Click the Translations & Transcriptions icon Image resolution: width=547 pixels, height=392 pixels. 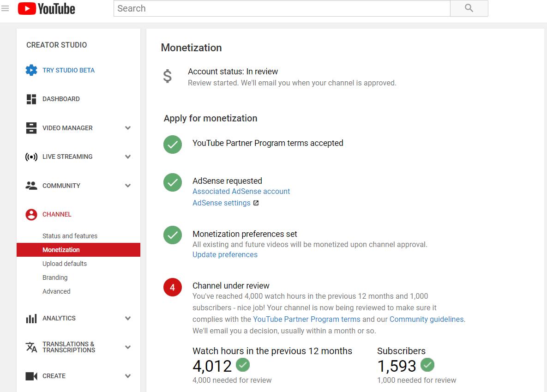[x=31, y=347]
